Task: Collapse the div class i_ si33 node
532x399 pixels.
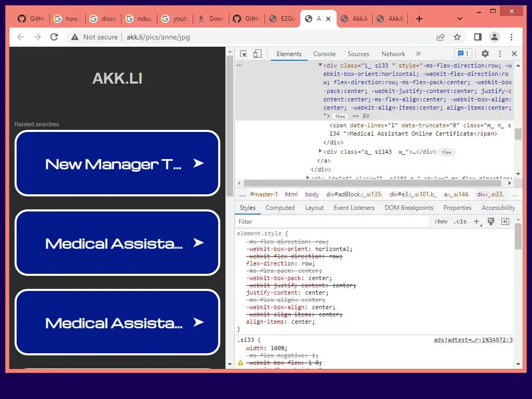Action: tap(320, 65)
